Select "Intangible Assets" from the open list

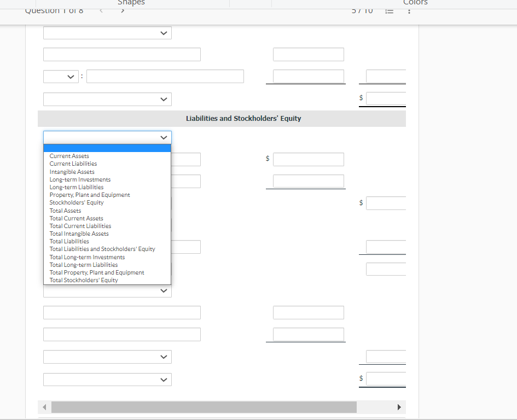click(x=72, y=172)
